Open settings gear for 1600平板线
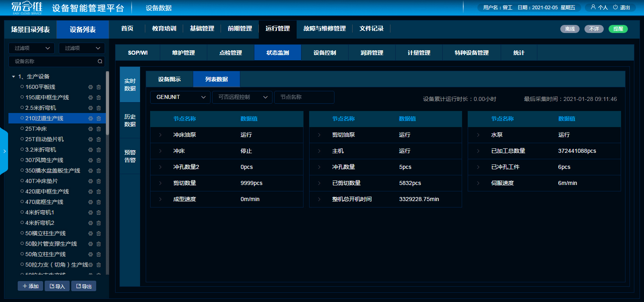Screen dimensions: 644x302 91,87
